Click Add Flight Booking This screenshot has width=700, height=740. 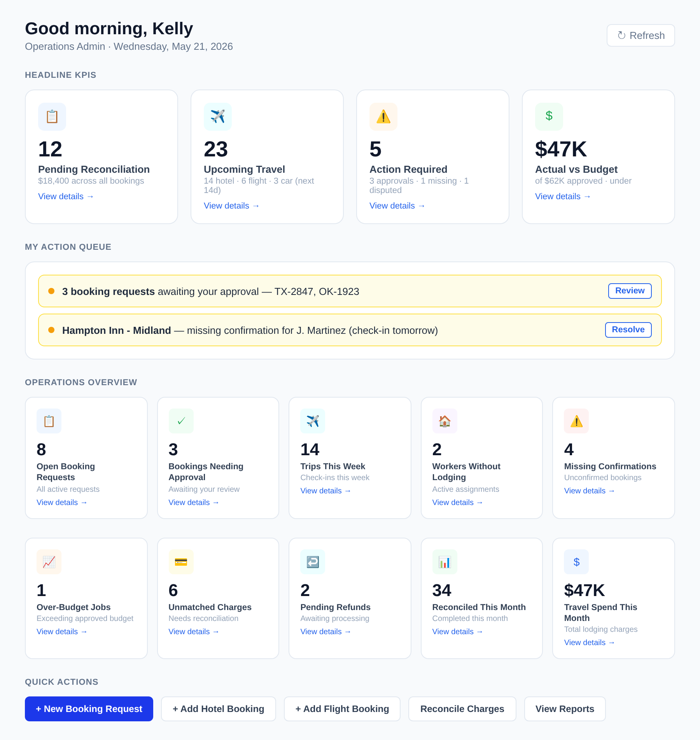click(x=342, y=709)
